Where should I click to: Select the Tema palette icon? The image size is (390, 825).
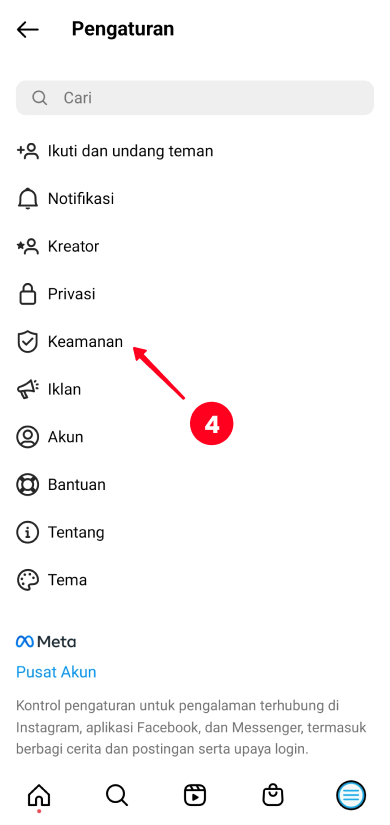[x=27, y=580]
